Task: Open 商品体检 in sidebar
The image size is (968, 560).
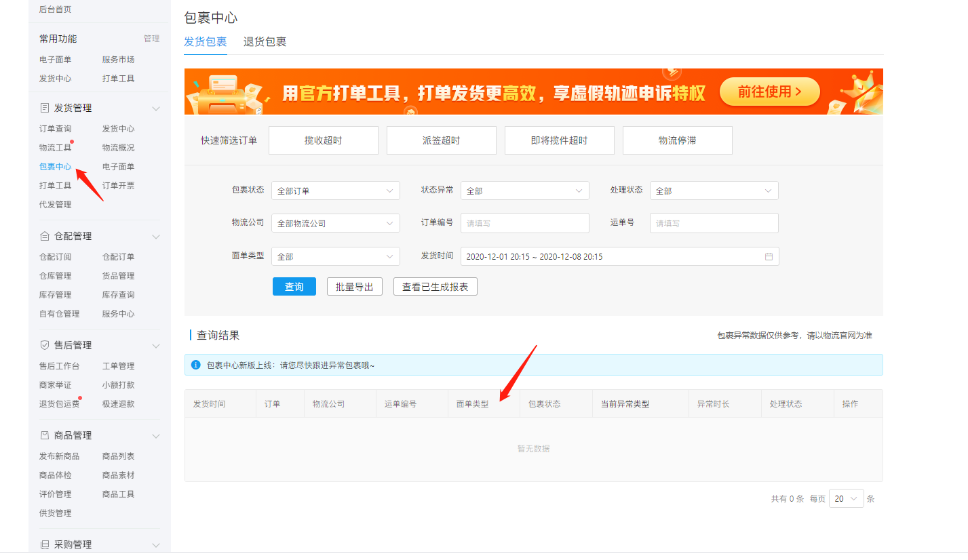Action: [x=56, y=475]
